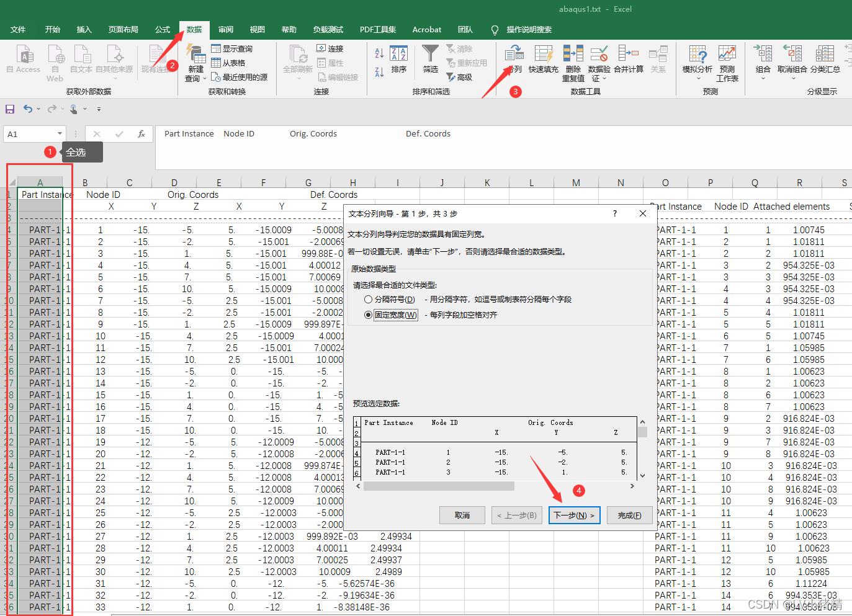Select the Fixed width (固定宽度) radio button
The image size is (852, 616).
click(x=368, y=315)
